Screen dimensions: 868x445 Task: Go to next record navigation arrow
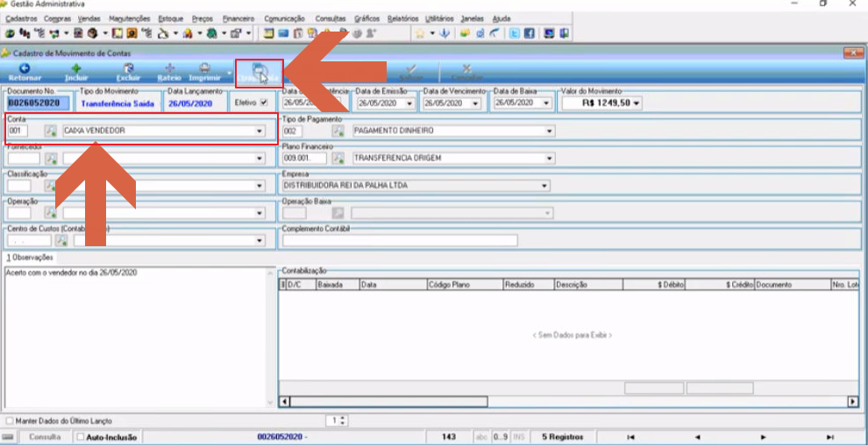pyautogui.click(x=764, y=437)
